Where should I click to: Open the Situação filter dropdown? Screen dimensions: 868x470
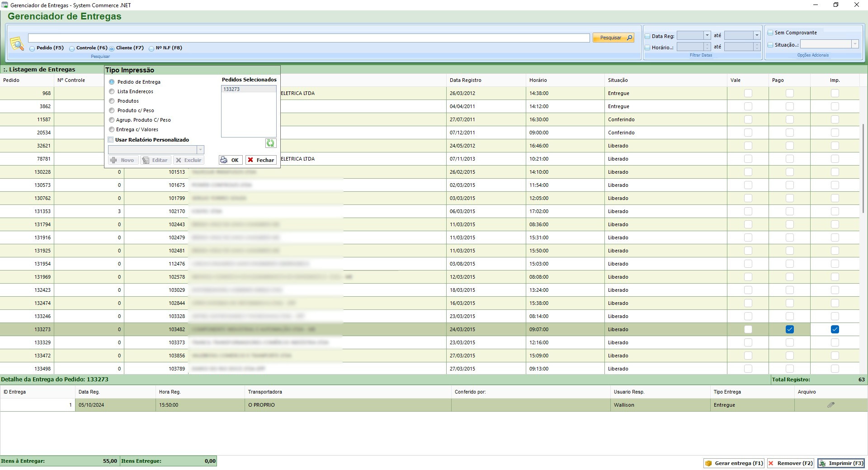point(854,44)
